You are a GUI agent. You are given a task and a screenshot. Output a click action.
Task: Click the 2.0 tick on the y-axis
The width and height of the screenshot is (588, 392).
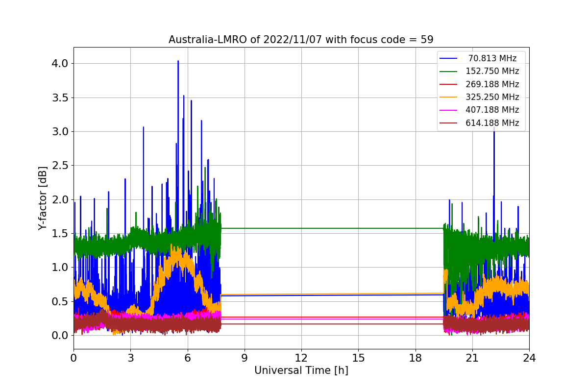coord(61,199)
